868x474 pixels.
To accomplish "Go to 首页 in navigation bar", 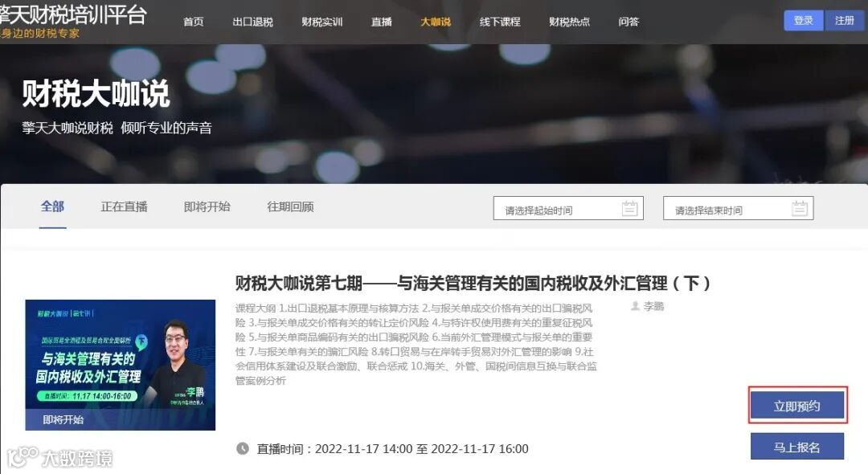I will click(193, 22).
